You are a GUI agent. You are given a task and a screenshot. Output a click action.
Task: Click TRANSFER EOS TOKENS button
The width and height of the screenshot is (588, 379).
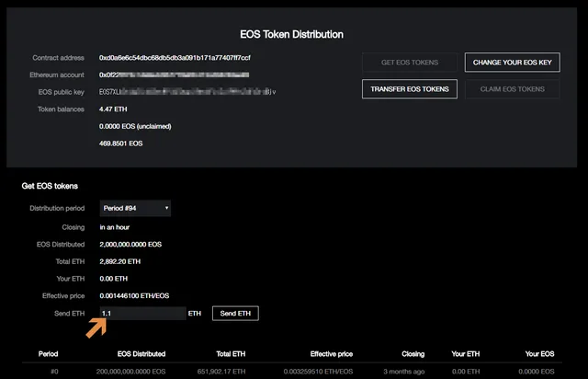410,89
